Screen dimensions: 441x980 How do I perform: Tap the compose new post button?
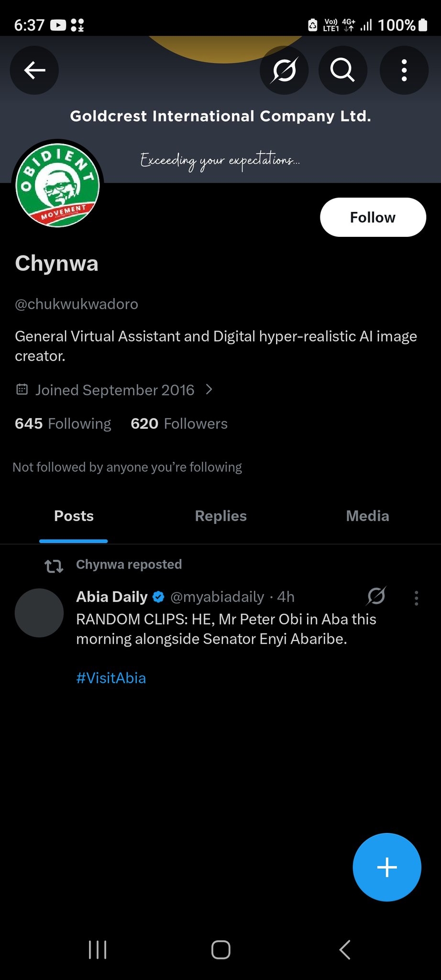tap(386, 867)
